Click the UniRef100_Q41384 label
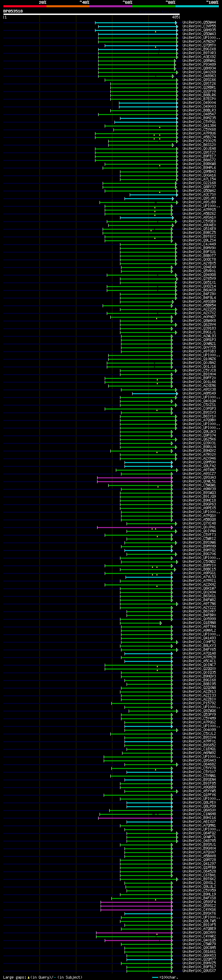 pos(199,125)
